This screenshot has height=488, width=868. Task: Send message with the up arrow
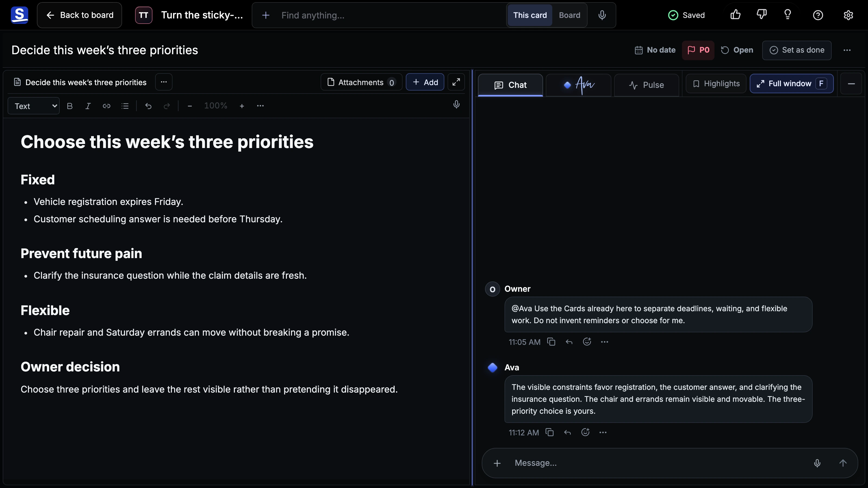tap(843, 463)
